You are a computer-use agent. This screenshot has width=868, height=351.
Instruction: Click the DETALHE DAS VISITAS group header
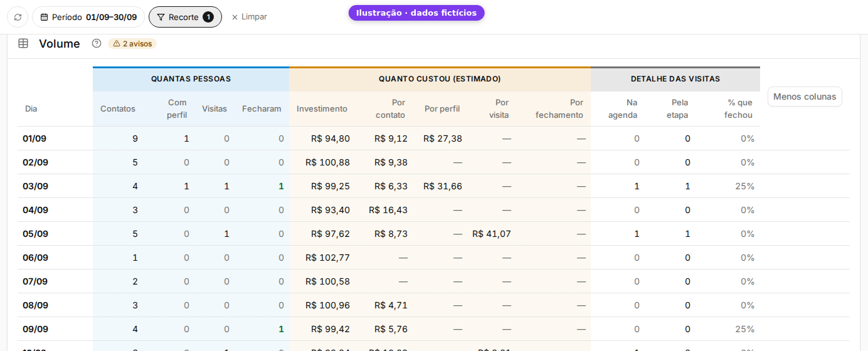pyautogui.click(x=675, y=79)
